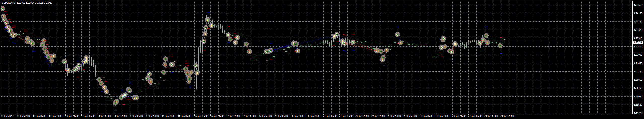Click the 21 Jun 13:00 time label
Screen dimensions: 644x119
click(x=346, y=116)
